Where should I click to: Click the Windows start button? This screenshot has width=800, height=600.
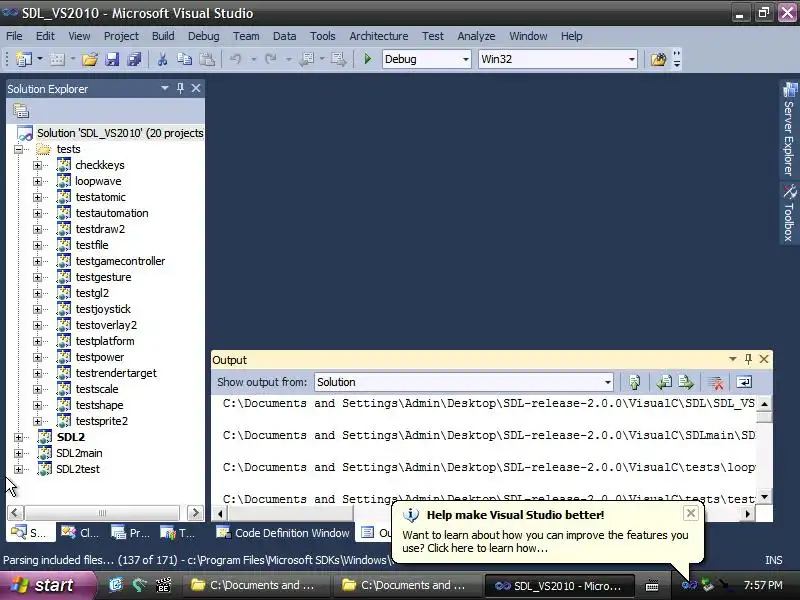[47, 585]
